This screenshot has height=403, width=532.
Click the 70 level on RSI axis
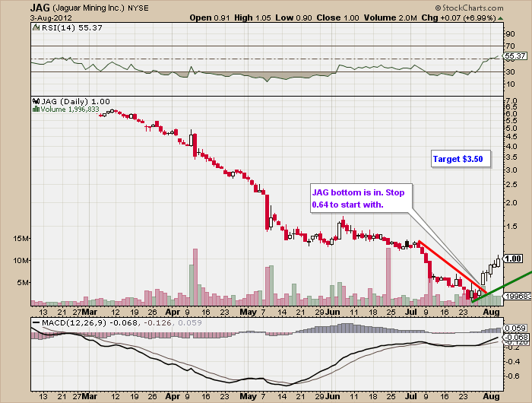click(x=510, y=46)
